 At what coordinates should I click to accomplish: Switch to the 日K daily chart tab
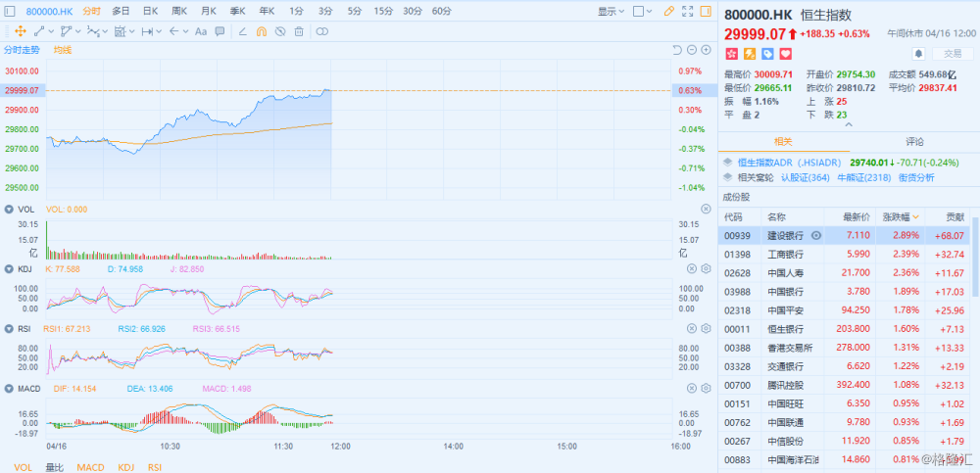(150, 11)
